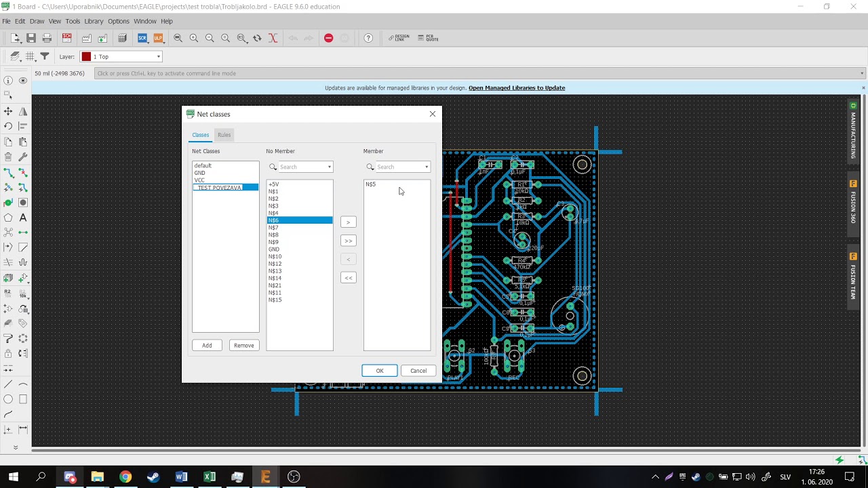Open Excel from the Windows taskbar

coord(210,477)
